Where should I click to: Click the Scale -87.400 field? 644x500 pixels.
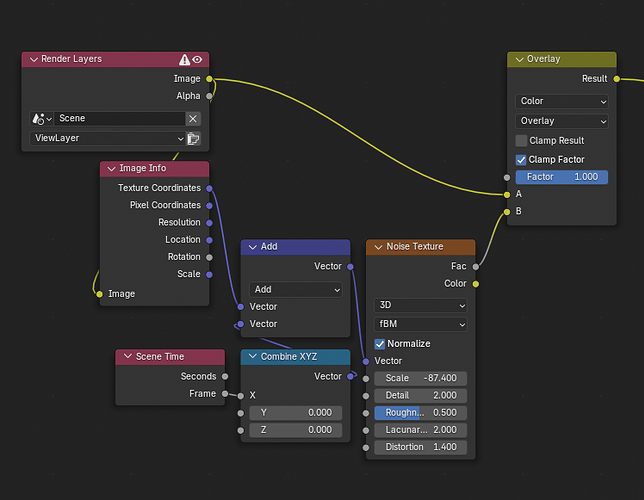[421, 378]
